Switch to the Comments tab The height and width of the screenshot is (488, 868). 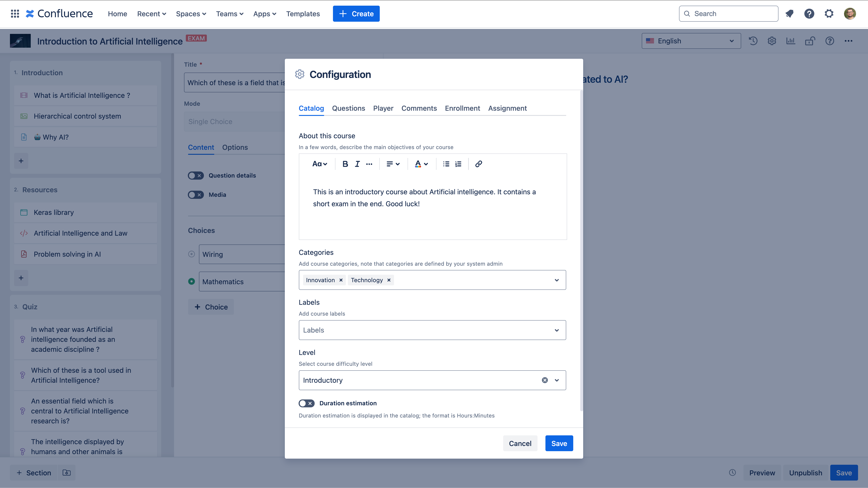coord(419,108)
